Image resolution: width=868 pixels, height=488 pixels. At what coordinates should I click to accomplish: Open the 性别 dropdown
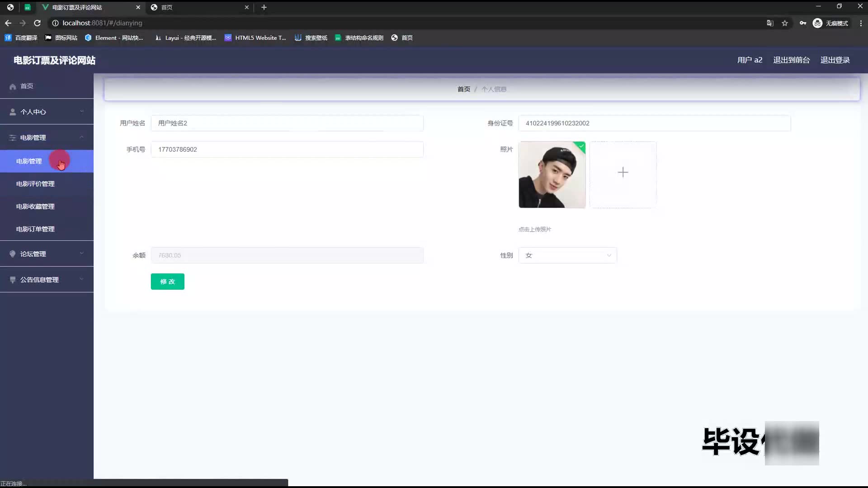pyautogui.click(x=567, y=255)
